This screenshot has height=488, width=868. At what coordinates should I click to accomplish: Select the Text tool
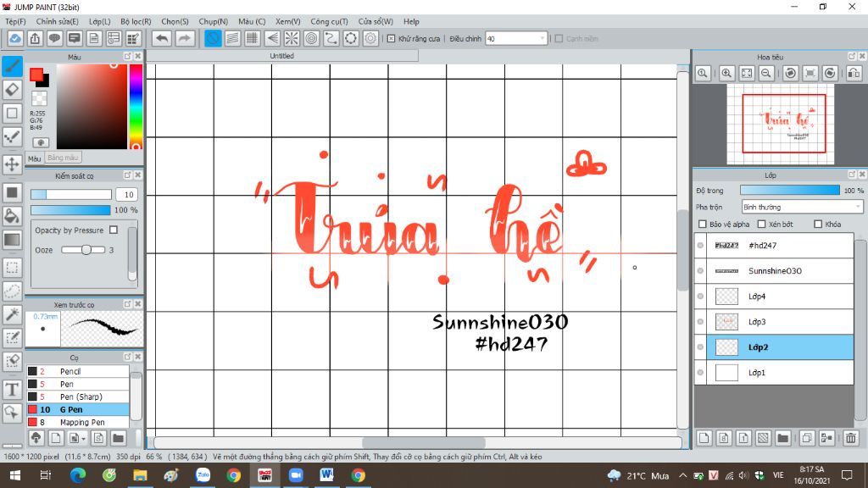[x=12, y=390]
